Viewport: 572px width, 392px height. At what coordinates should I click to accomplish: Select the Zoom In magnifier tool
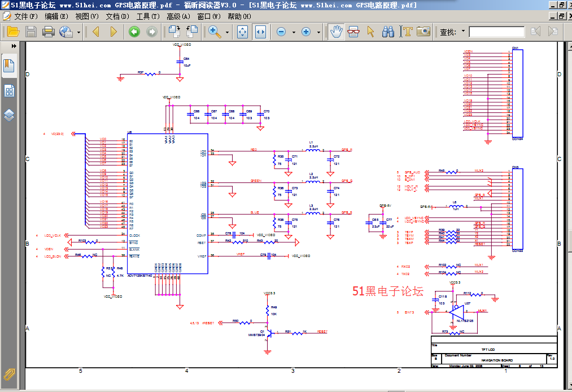215,32
